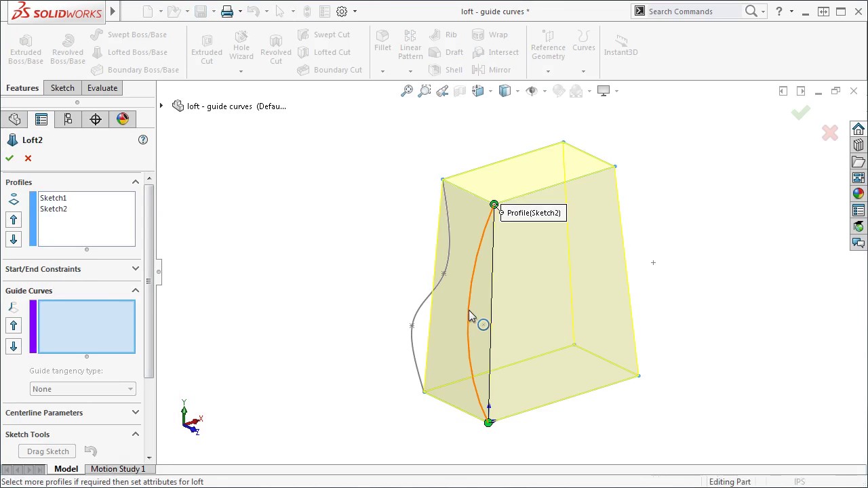Open the Options gear in the title bar
Image resolution: width=868 pixels, height=488 pixels.
click(x=342, y=12)
